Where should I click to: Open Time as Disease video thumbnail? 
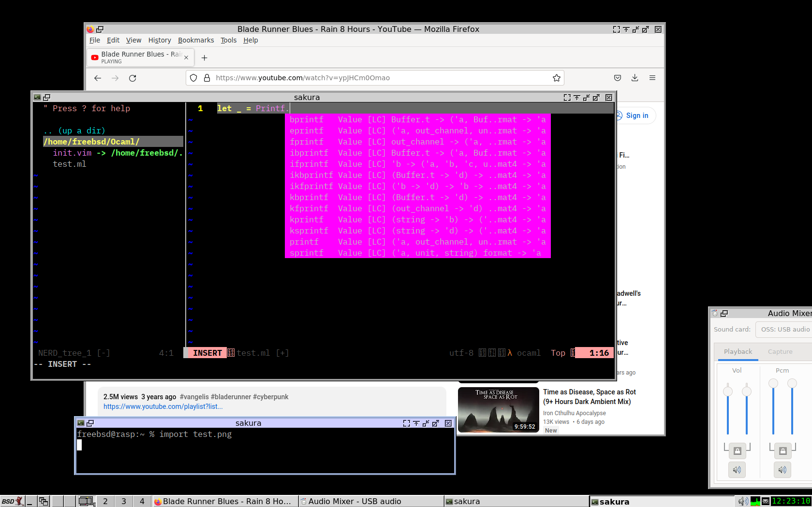point(499,409)
